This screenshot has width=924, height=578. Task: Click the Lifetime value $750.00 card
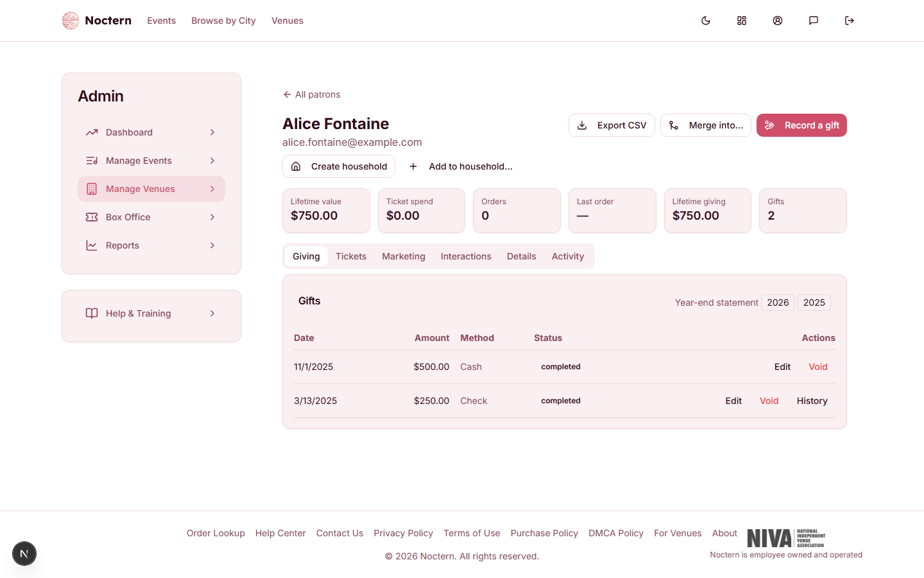(x=326, y=211)
